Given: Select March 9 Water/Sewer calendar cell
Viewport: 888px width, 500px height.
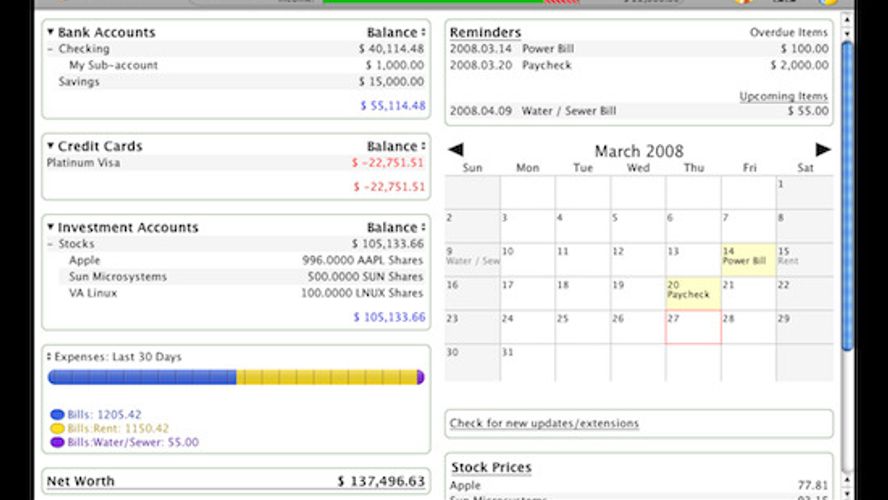Looking at the screenshot, I should [472, 260].
